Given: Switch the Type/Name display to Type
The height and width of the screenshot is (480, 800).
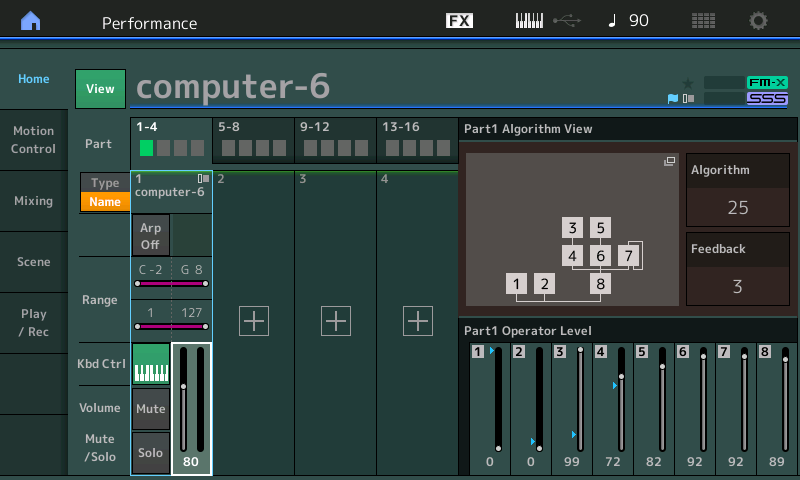Looking at the screenshot, I should pos(105,183).
